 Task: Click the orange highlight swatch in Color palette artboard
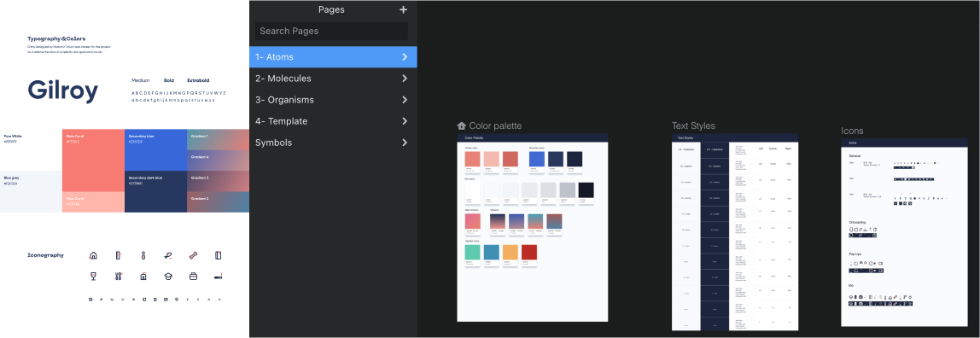tap(510, 253)
